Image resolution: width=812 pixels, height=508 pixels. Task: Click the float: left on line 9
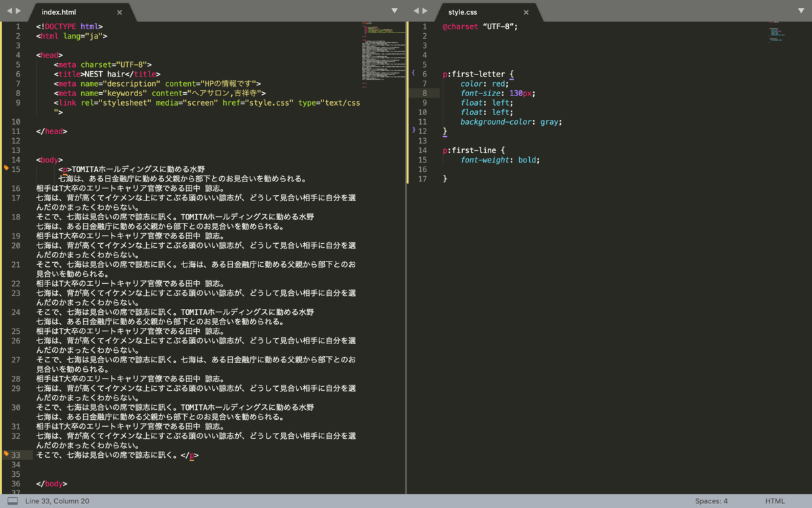pyautogui.click(x=487, y=103)
